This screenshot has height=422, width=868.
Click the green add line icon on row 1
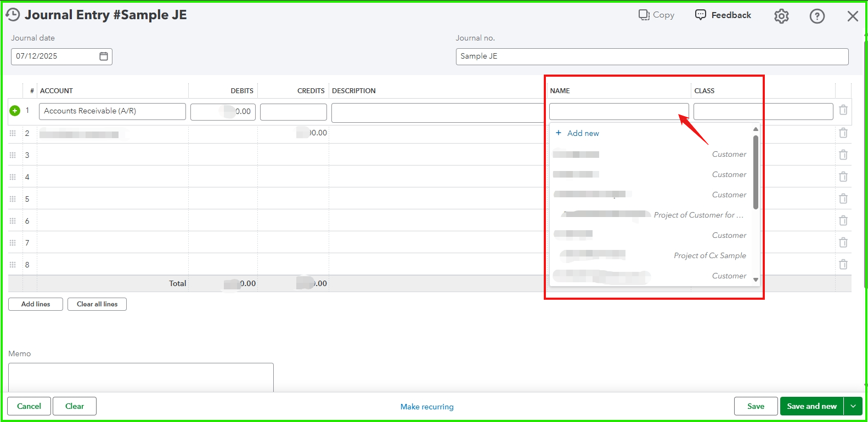(x=15, y=111)
